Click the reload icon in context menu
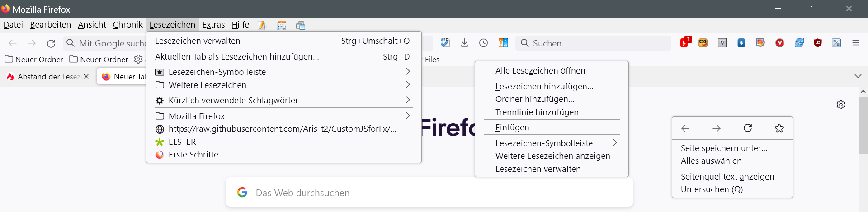 (748, 129)
